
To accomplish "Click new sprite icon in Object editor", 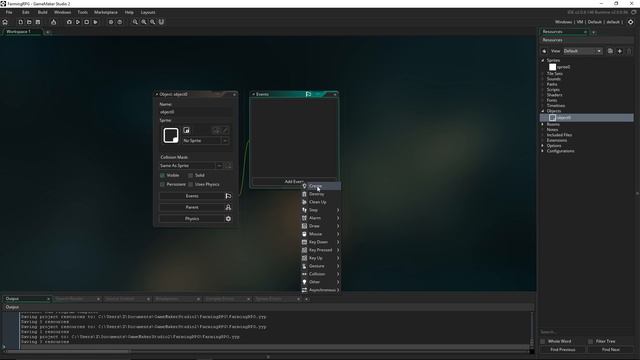I will click(186, 130).
